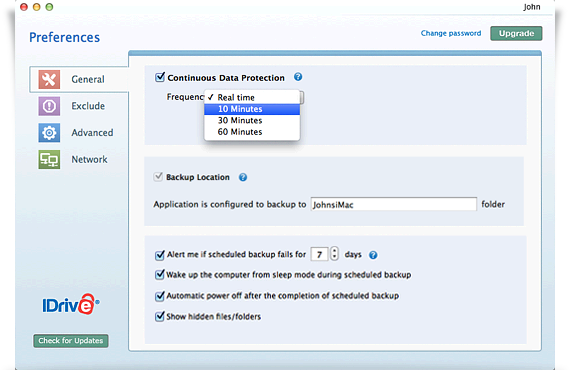The height and width of the screenshot is (370, 570).
Task: Click the Change password link
Action: (x=451, y=33)
